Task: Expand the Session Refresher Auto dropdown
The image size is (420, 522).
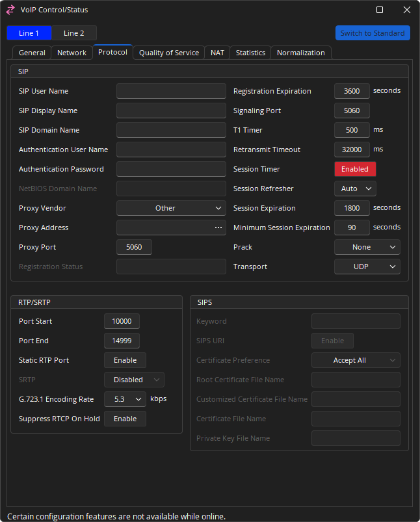Action: 355,189
